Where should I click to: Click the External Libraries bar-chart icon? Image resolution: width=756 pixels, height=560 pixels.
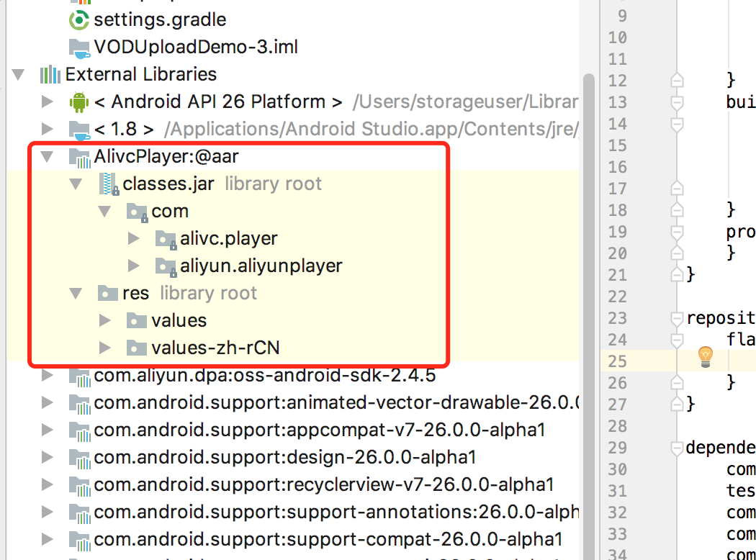coord(50,75)
